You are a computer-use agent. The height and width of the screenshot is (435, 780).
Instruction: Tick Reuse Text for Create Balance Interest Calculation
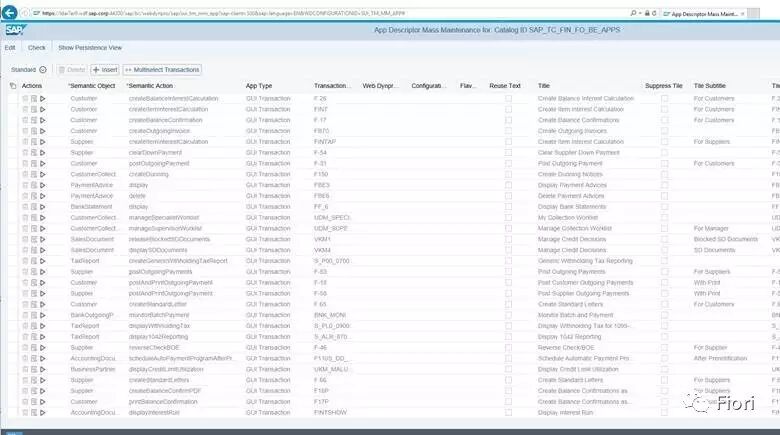coord(508,99)
